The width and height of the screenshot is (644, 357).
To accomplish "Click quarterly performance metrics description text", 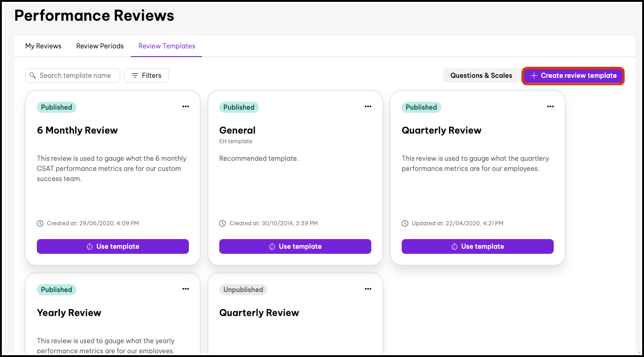I will tap(475, 164).
